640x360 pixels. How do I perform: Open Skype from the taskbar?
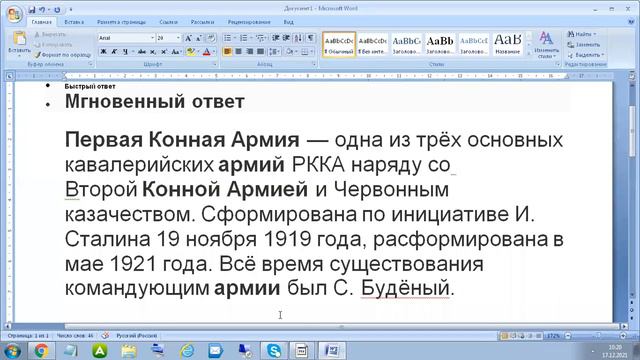[273, 351]
